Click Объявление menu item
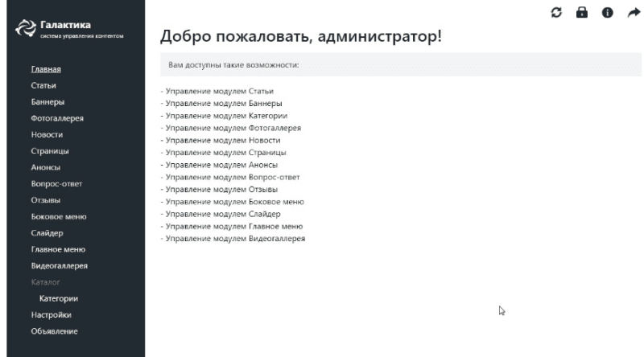 (x=54, y=331)
